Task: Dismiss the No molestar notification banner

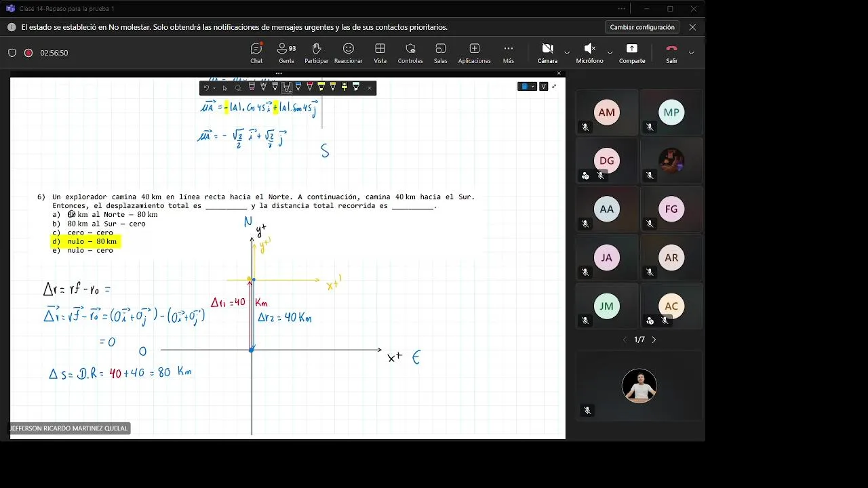Action: 692,27
